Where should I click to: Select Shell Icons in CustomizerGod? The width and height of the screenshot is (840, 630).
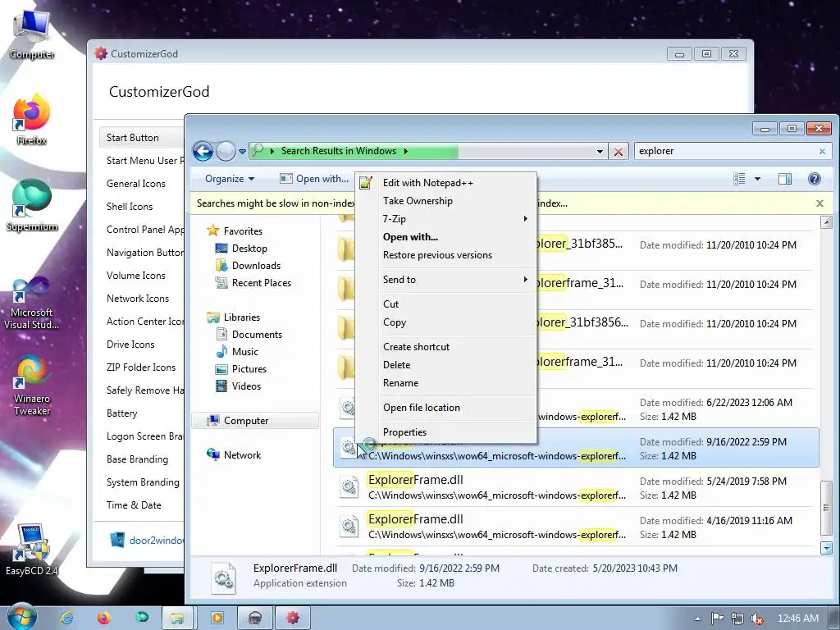click(130, 207)
